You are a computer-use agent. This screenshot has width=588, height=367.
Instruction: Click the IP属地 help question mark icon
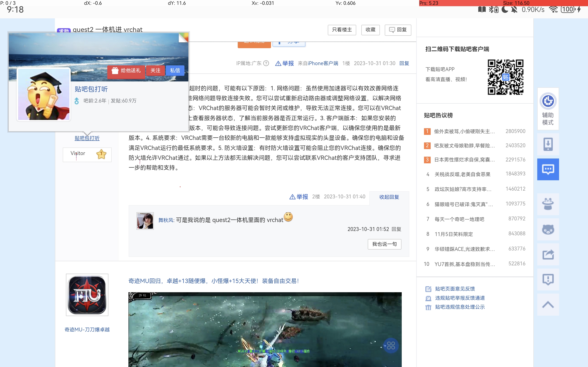click(x=266, y=63)
